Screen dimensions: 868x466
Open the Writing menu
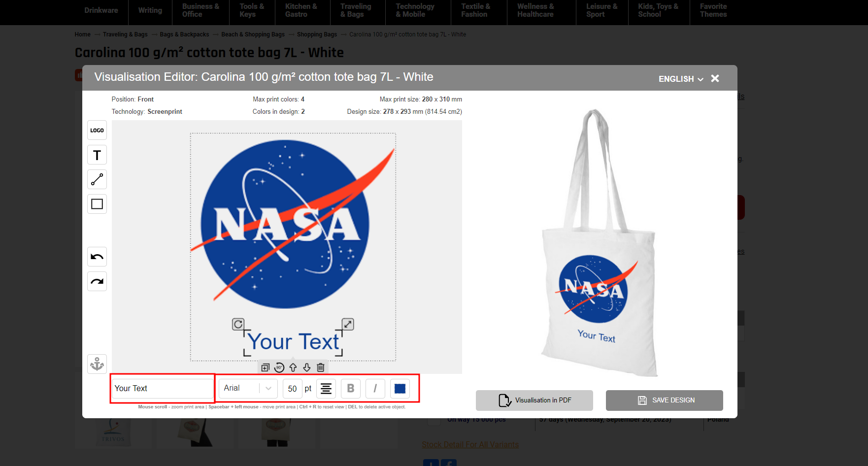tap(150, 10)
